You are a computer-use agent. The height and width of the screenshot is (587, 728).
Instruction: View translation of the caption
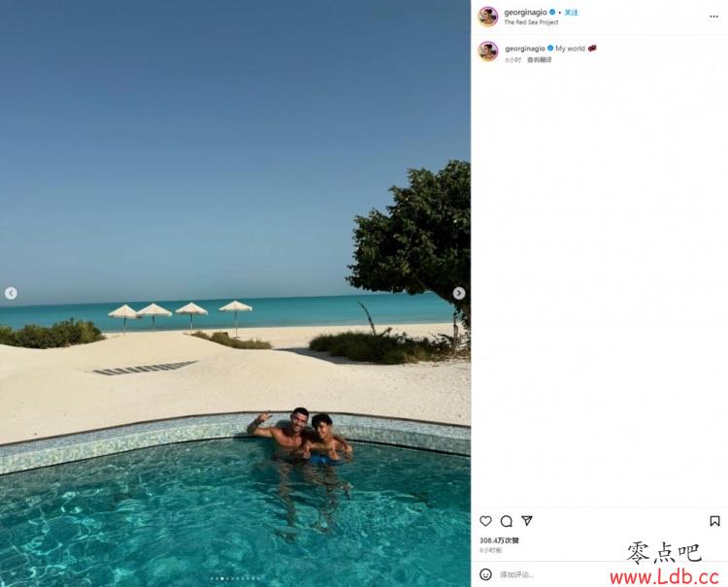[x=539, y=60]
